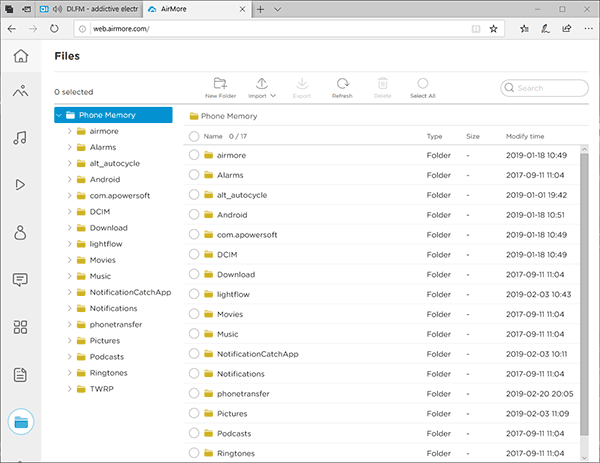The image size is (600, 463).
Task: Add page to favorites star
Action: coord(494,29)
